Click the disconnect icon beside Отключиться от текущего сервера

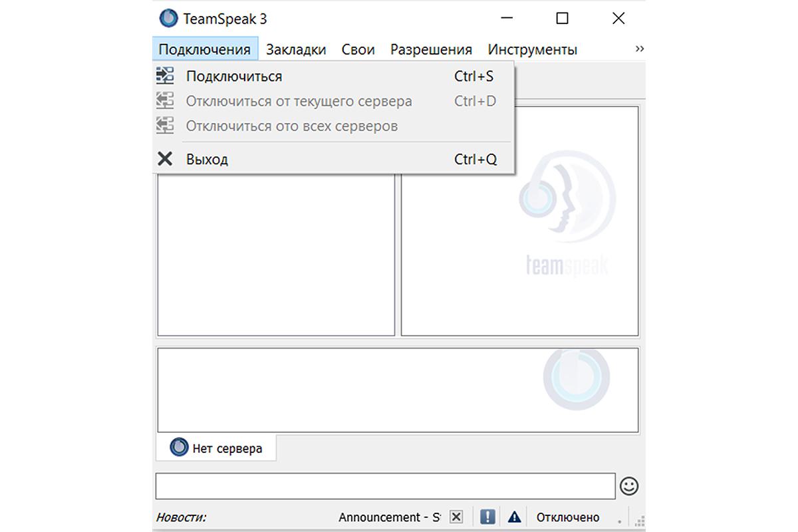166,101
